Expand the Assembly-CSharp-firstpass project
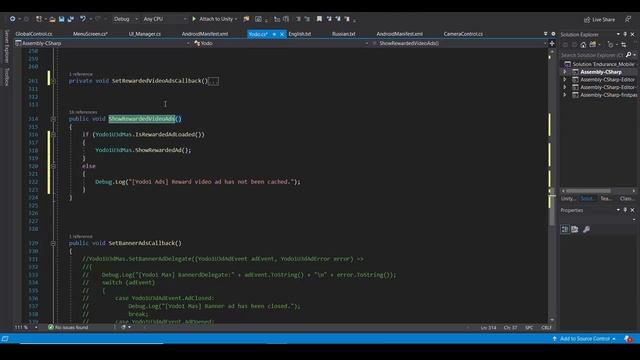This screenshot has width=640, height=360. coord(565,95)
